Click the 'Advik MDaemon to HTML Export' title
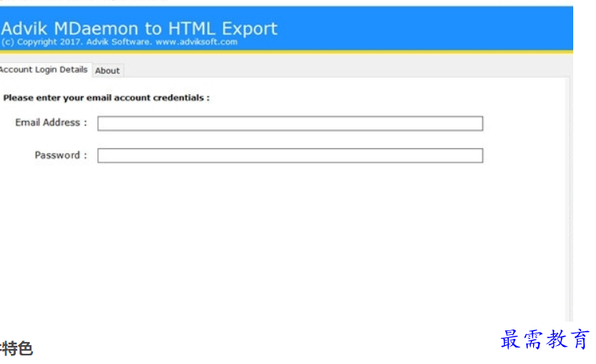The width and height of the screenshot is (596, 364). tap(139, 28)
